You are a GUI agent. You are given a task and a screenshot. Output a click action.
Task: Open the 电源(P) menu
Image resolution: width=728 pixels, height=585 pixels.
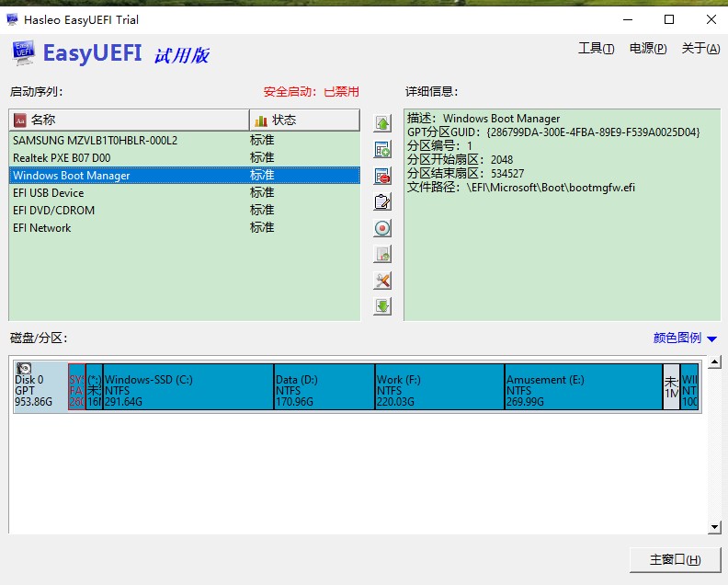(648, 49)
